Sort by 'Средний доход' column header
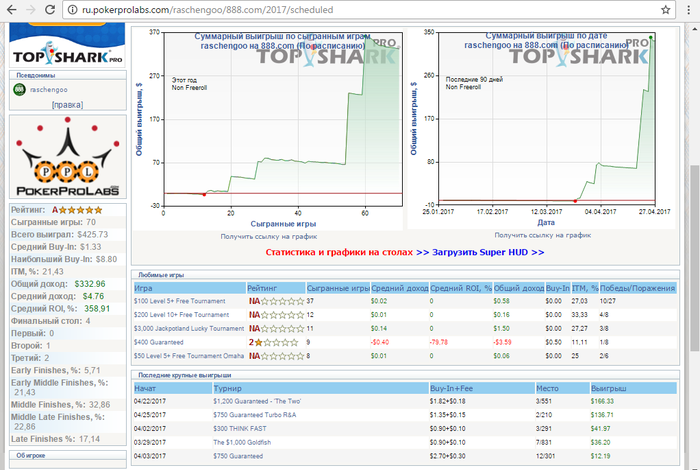 (x=400, y=288)
